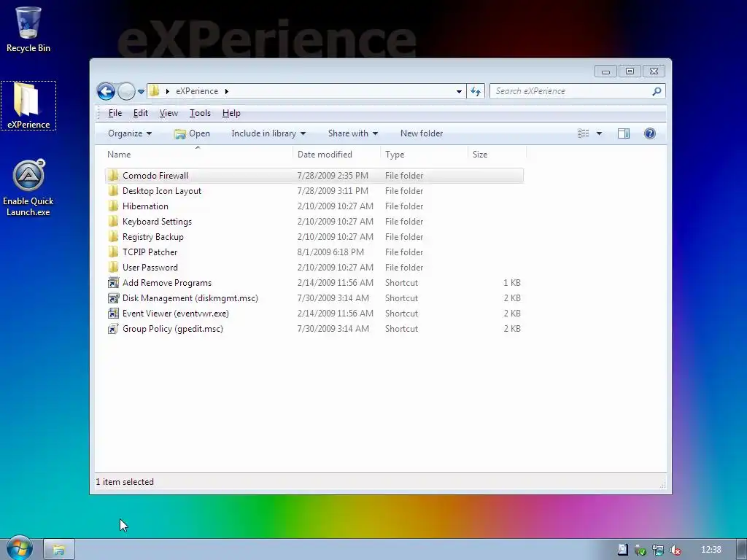
Task: Click the Search eXPerience input box
Action: click(x=572, y=91)
